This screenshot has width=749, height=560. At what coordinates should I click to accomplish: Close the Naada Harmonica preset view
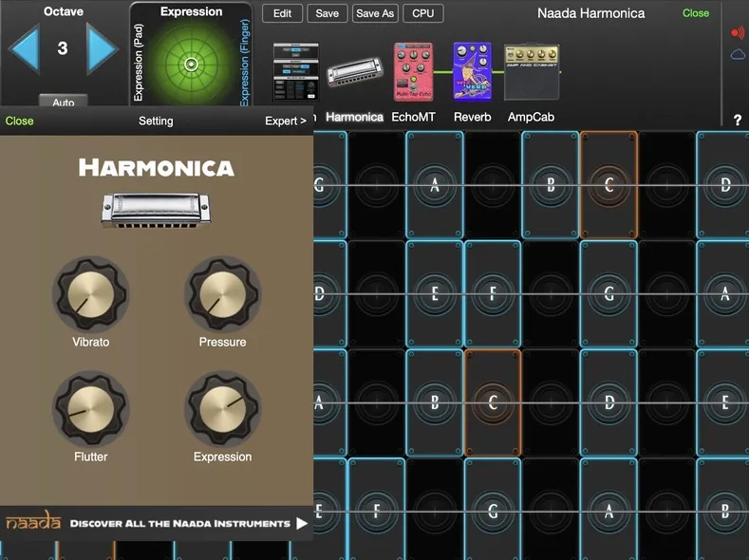click(x=696, y=13)
